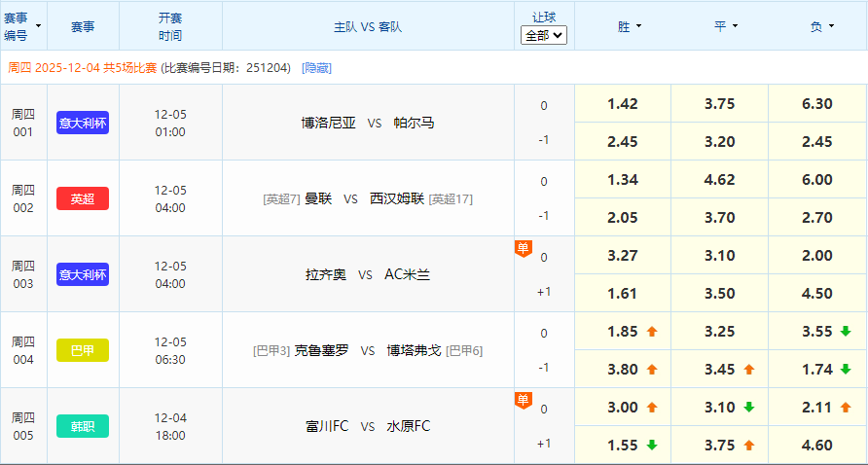The width and height of the screenshot is (868, 465).
Task: Click the 单 tag on 拉齐奥 match
Action: click(x=524, y=249)
